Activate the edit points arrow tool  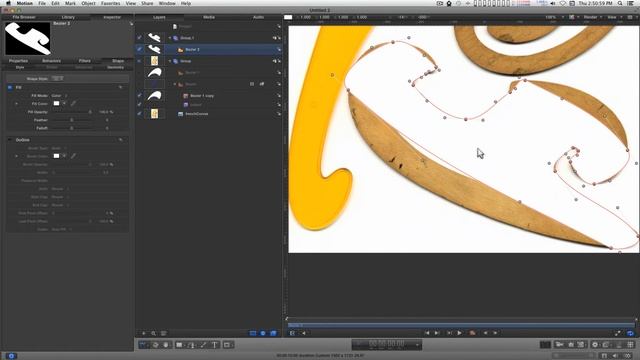(x=143, y=345)
